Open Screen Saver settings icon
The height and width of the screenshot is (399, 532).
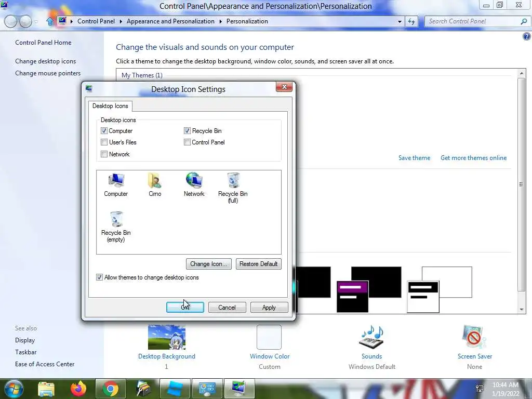click(474, 337)
